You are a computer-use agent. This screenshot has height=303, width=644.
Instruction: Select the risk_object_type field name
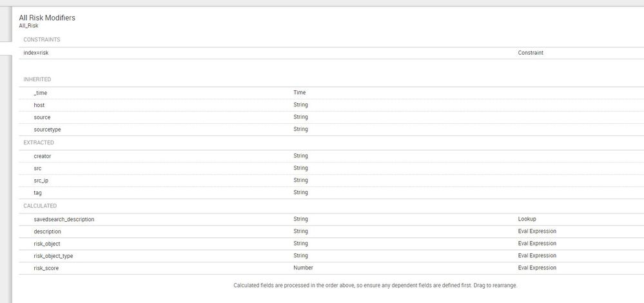point(54,256)
